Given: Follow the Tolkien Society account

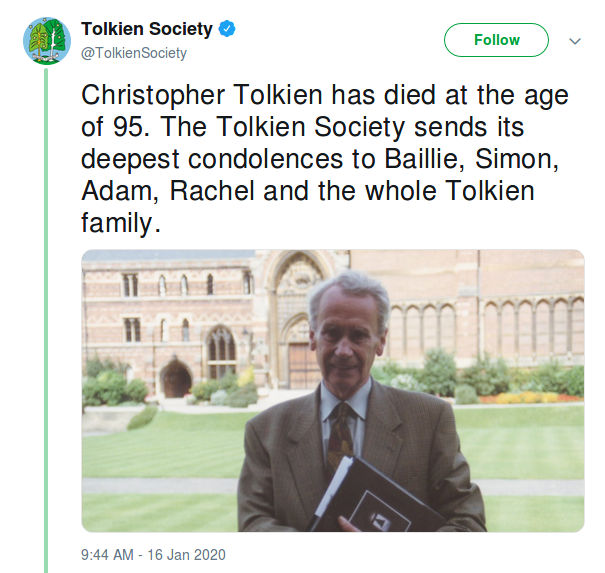Looking at the screenshot, I should 496,40.
